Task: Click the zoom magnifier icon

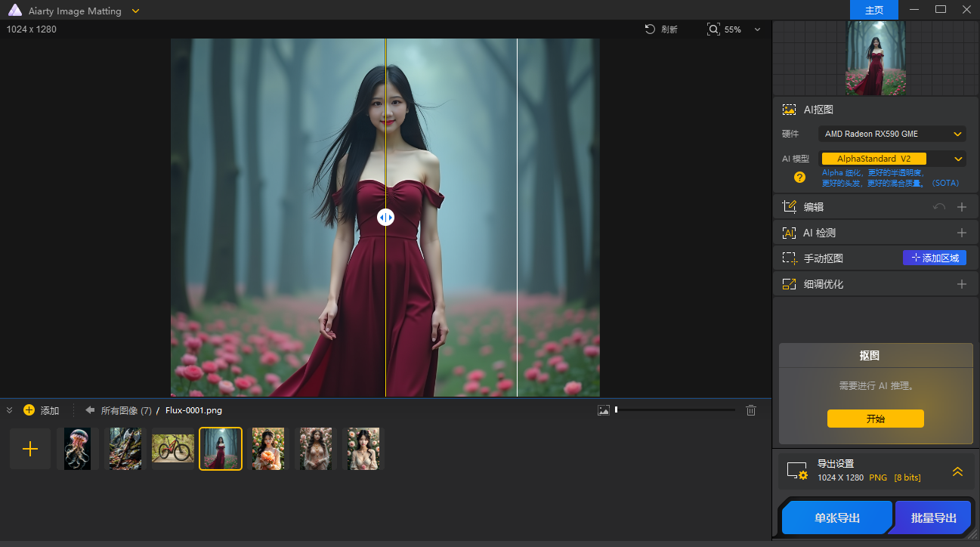Action: 713,29
